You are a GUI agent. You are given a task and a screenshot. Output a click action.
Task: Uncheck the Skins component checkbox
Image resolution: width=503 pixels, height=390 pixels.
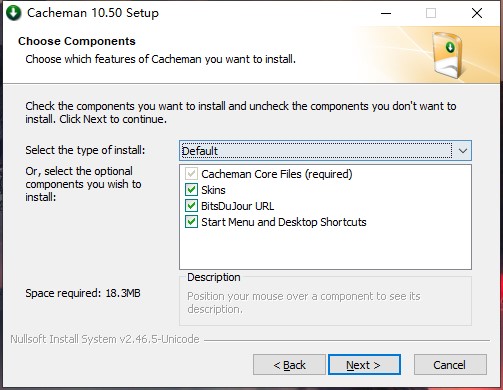coord(191,190)
